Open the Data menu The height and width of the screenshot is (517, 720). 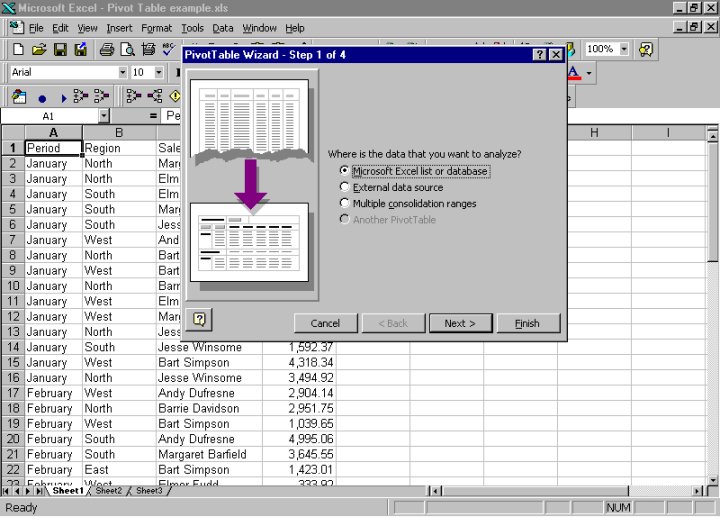(x=223, y=28)
